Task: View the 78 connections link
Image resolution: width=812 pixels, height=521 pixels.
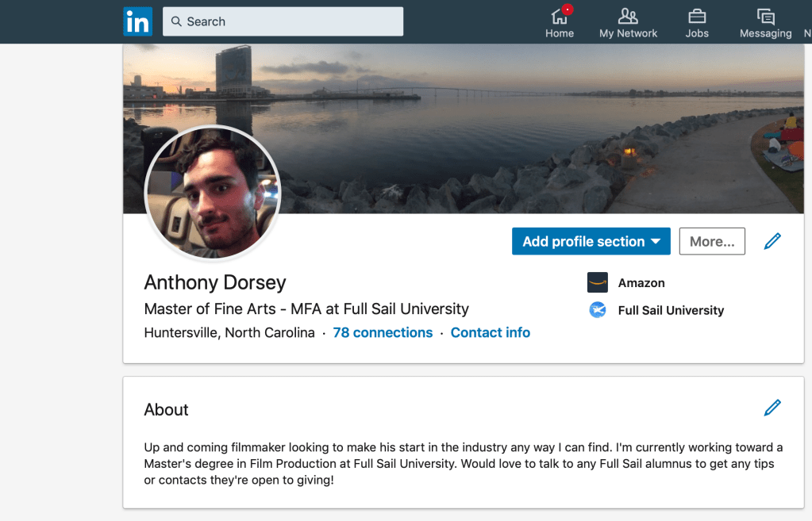Action: [x=383, y=332]
